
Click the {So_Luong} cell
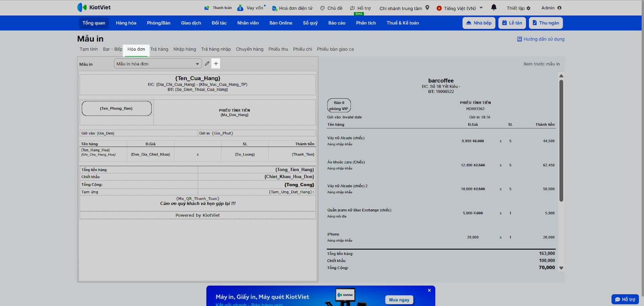tap(245, 154)
